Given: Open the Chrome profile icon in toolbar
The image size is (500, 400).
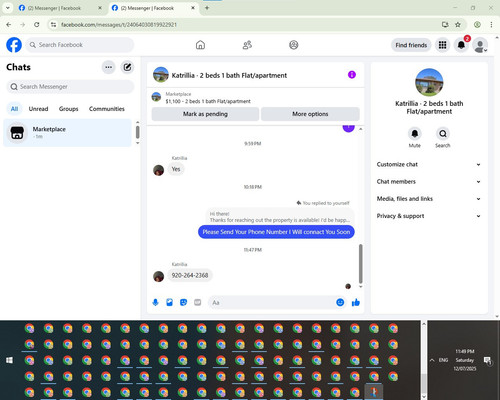Looking at the screenshot, I should 477,24.
